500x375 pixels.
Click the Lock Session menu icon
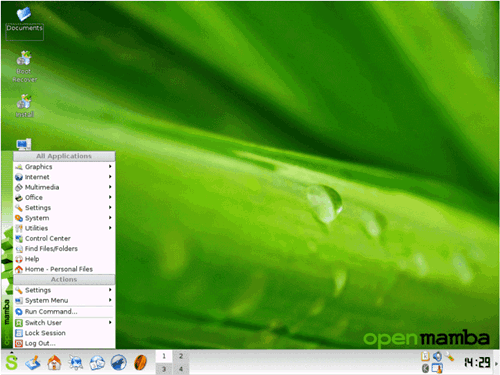coord(19,333)
